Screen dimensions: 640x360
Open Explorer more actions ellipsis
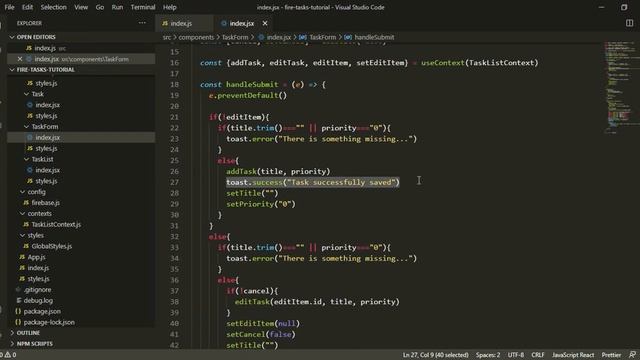click(142, 23)
